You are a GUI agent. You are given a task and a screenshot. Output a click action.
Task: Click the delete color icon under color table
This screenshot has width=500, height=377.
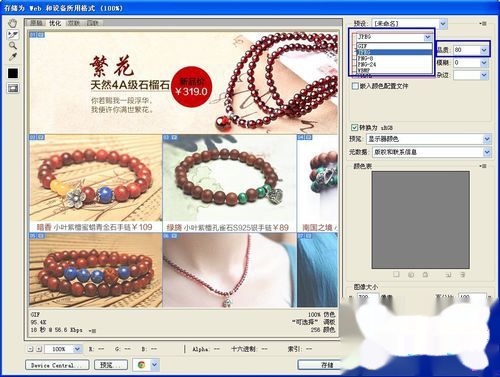point(463,275)
